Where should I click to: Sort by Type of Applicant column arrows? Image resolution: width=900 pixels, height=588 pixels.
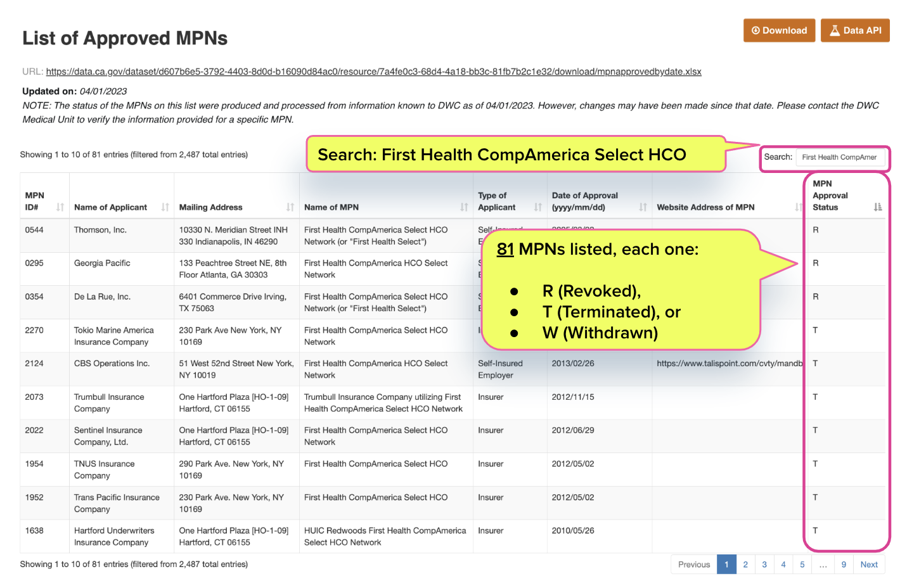[537, 207]
